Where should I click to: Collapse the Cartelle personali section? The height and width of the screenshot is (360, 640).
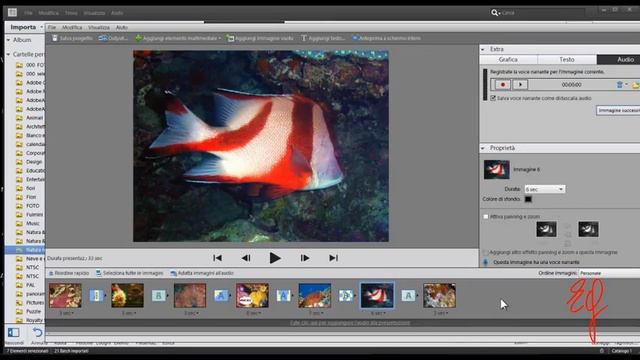(x=8, y=54)
